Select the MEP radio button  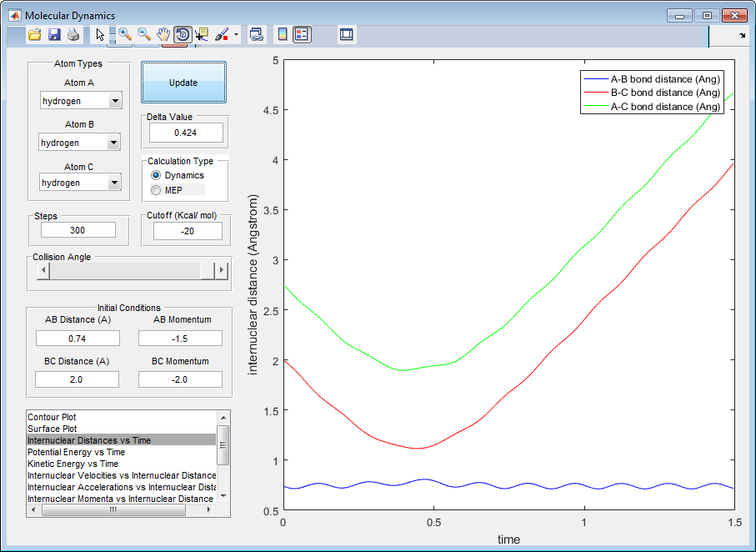[156, 190]
